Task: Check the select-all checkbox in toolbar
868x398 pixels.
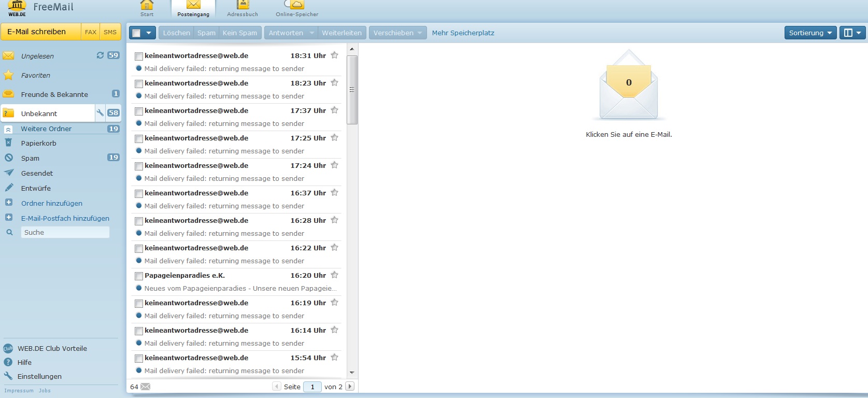Action: [136, 33]
